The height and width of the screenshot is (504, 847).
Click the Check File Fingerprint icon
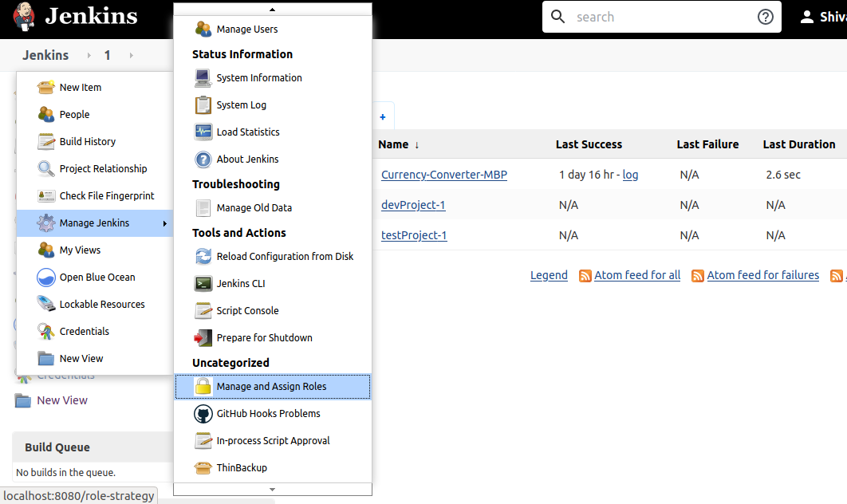click(46, 195)
